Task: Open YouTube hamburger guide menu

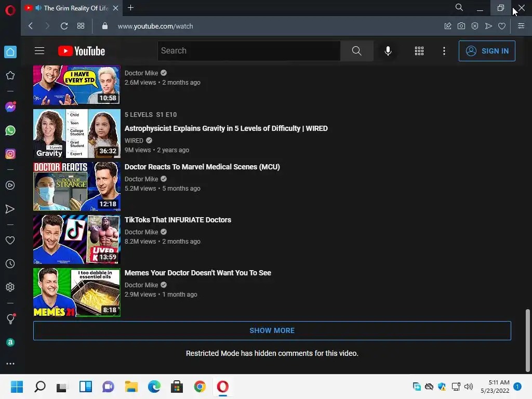Action: [39, 51]
